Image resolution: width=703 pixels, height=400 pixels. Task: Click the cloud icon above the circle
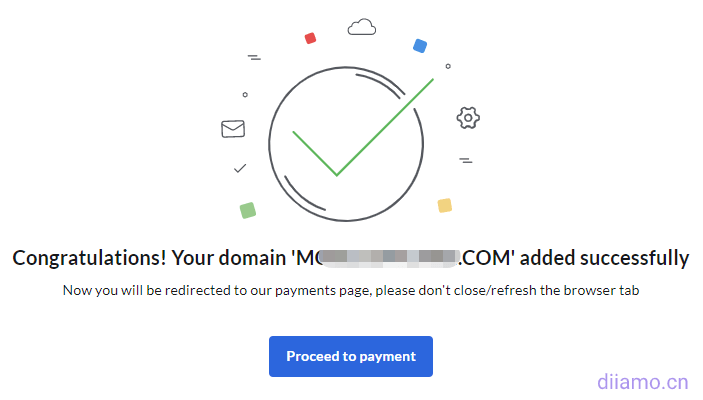point(361,27)
